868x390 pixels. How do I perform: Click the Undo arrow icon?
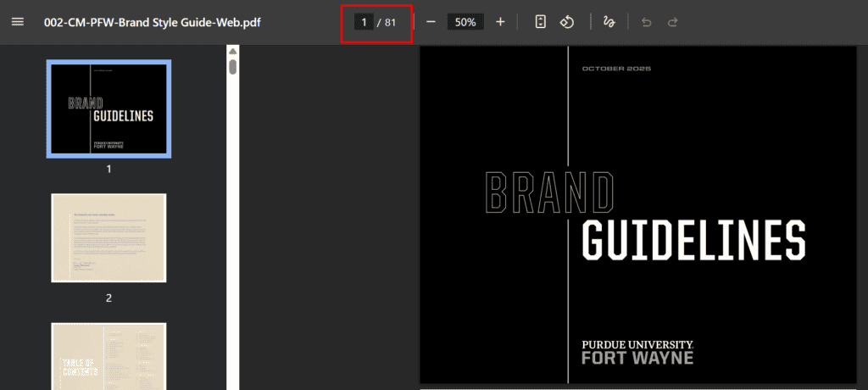[646, 22]
